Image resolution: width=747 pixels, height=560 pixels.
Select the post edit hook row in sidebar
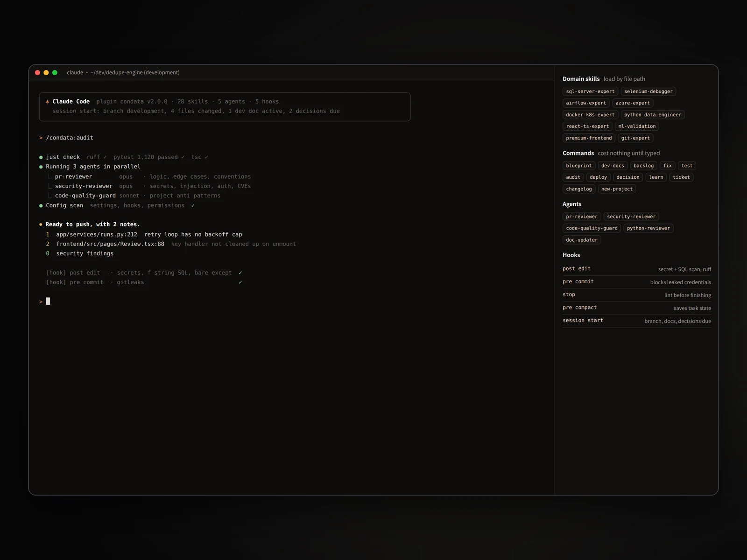coord(637,269)
